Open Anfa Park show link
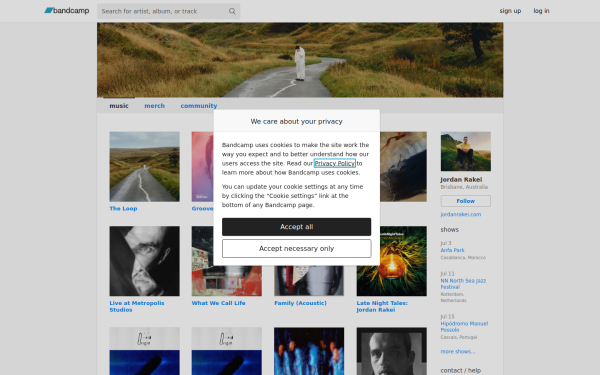 [452, 250]
